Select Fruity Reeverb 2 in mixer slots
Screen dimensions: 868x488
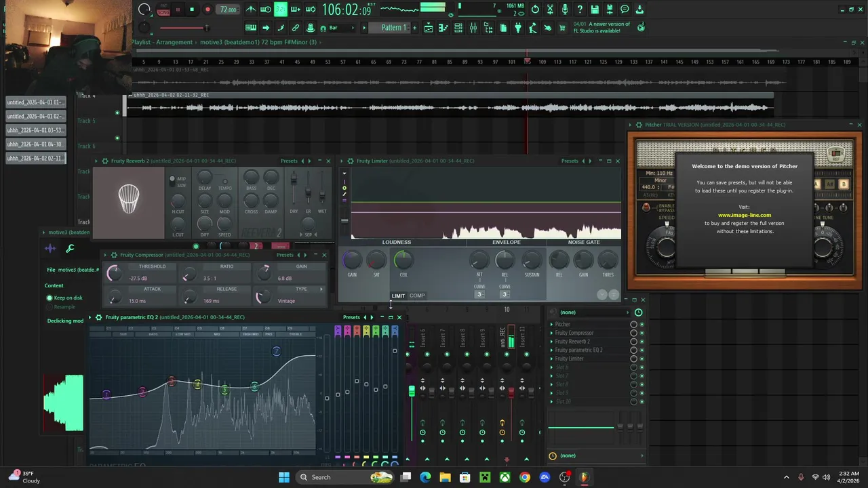(x=572, y=342)
